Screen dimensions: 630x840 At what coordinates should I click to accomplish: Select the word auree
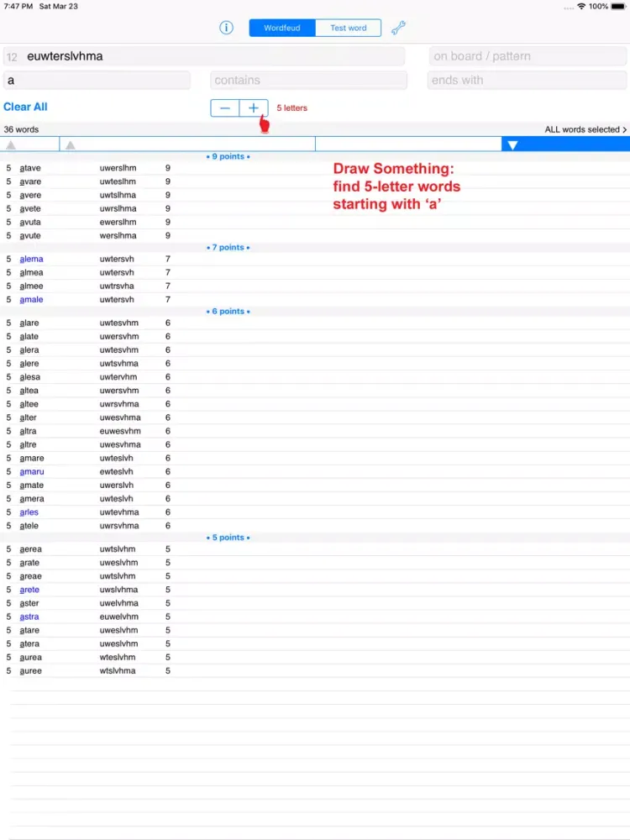coord(30,670)
